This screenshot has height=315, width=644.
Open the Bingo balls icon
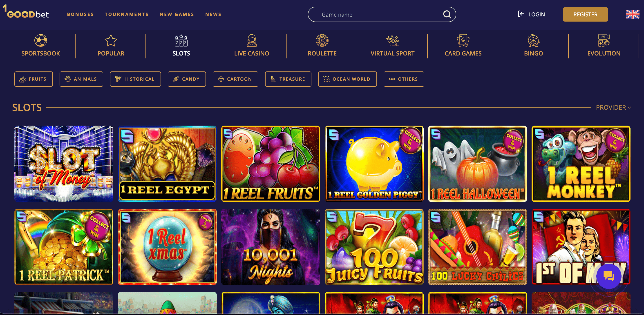pos(533,40)
